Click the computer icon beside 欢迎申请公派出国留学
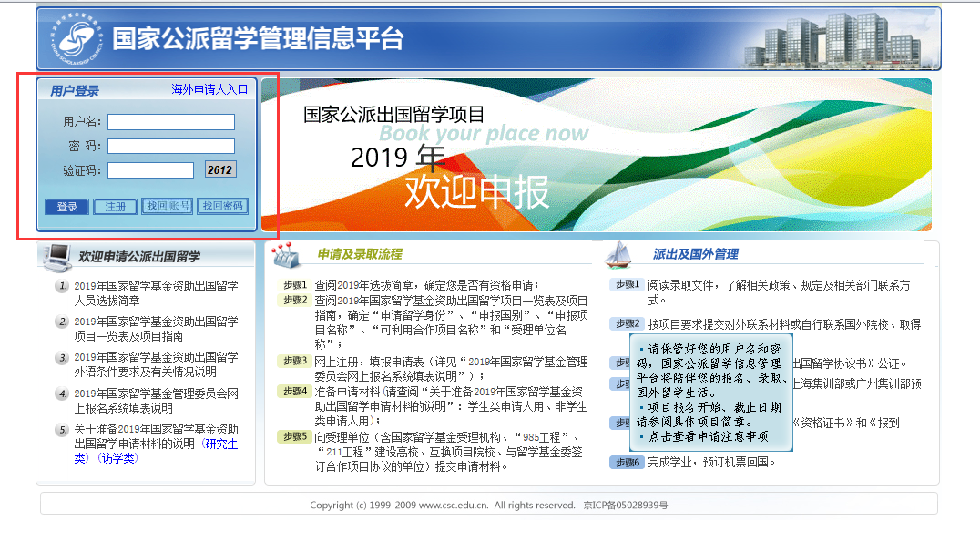The height and width of the screenshot is (552, 980). [57, 256]
